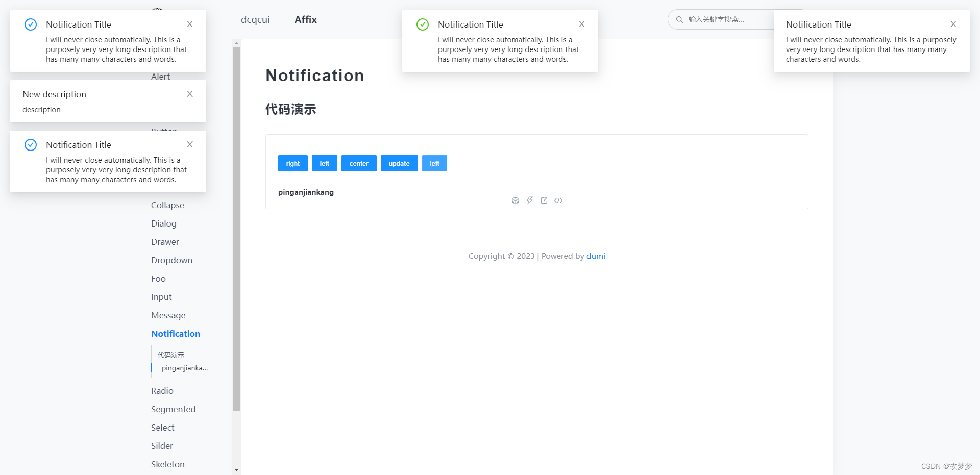Viewport: 980px width, 475px height.
Task: Open the dumi link in footer
Action: (x=596, y=256)
